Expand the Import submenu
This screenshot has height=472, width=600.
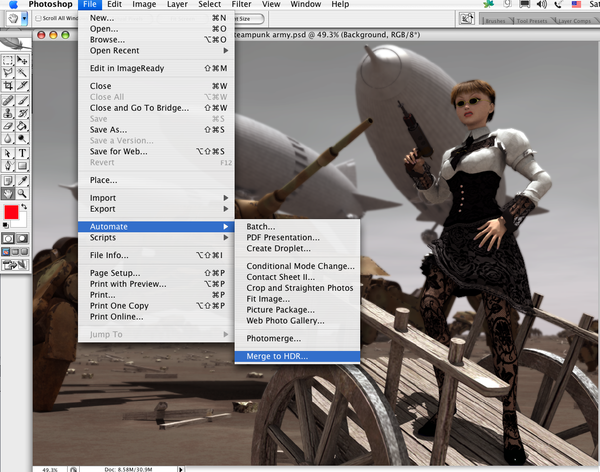(156, 198)
